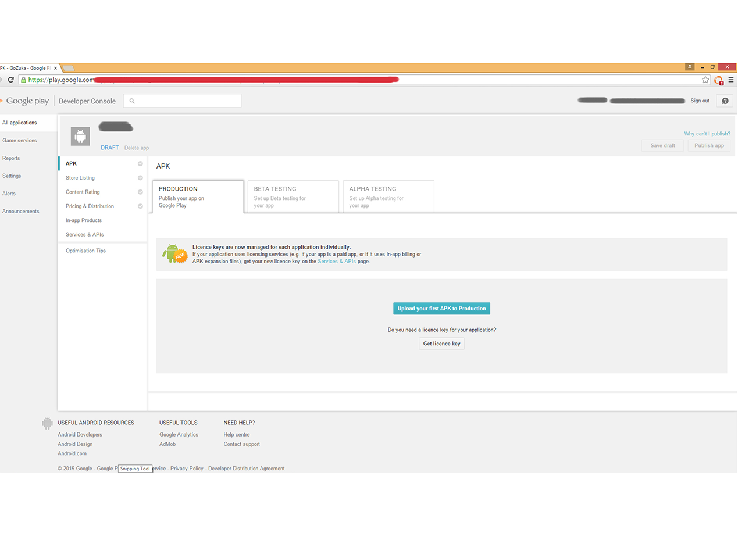Open Game services in sidebar
This screenshot has height=540, width=756.
(x=20, y=141)
